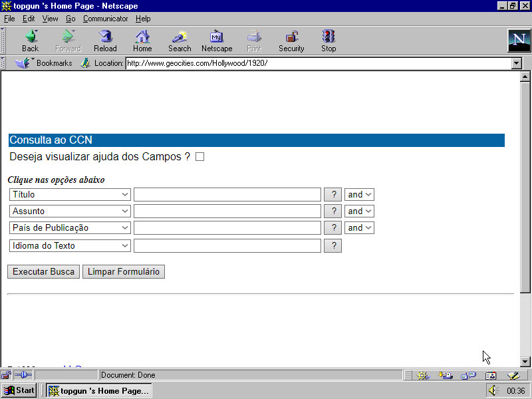Expand the Location URL history dropdown
The width and height of the screenshot is (532, 399).
pyautogui.click(x=516, y=63)
